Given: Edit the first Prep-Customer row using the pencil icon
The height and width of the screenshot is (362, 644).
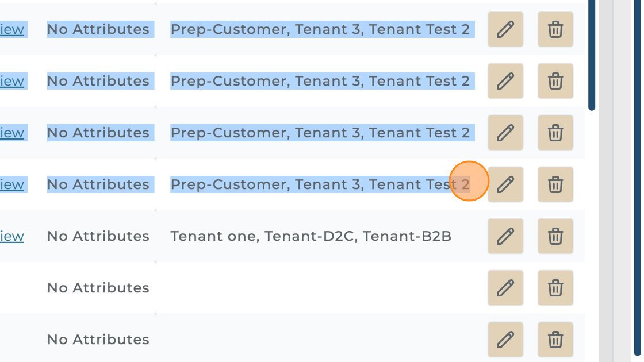Looking at the screenshot, I should (x=505, y=29).
